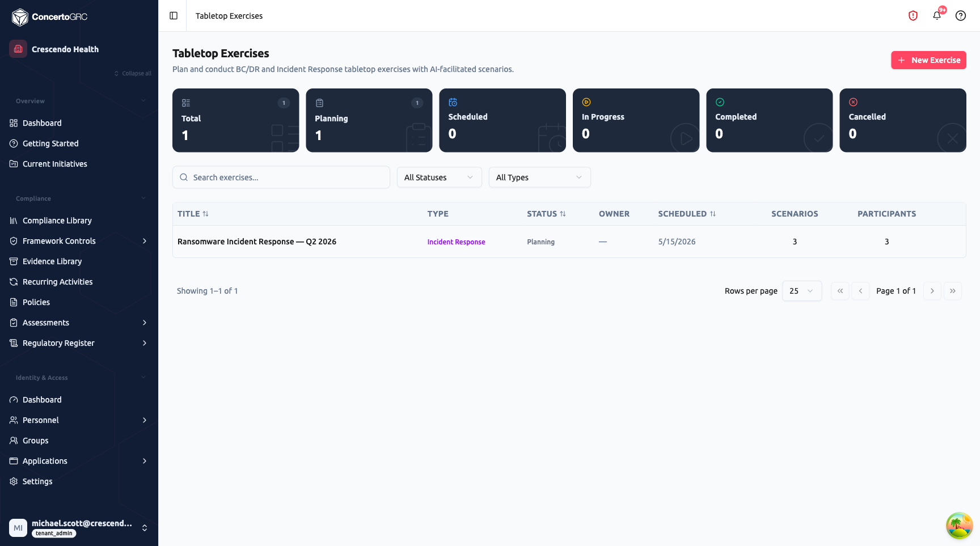
Task: Go to first page
Action: pyautogui.click(x=840, y=291)
